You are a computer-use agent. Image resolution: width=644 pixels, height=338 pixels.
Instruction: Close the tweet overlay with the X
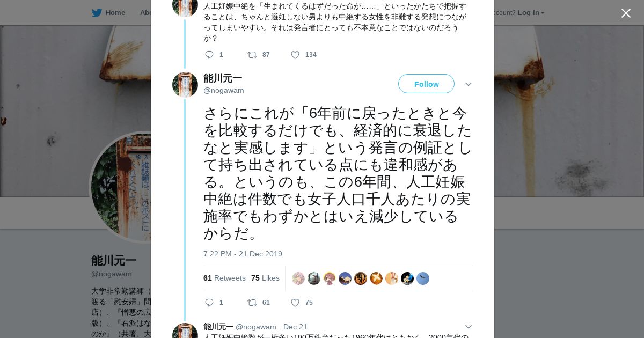pyautogui.click(x=626, y=13)
